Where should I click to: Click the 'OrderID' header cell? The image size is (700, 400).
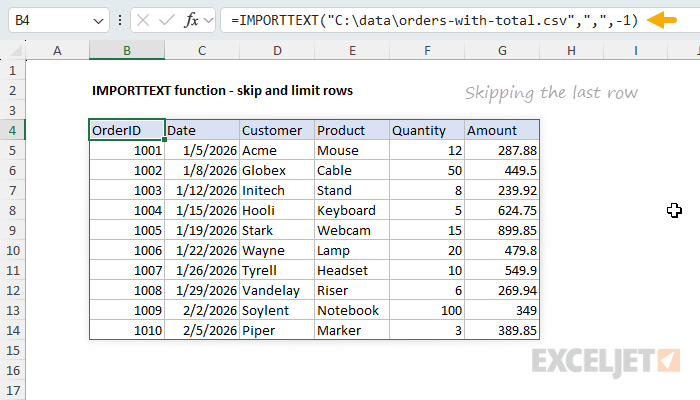tap(127, 130)
